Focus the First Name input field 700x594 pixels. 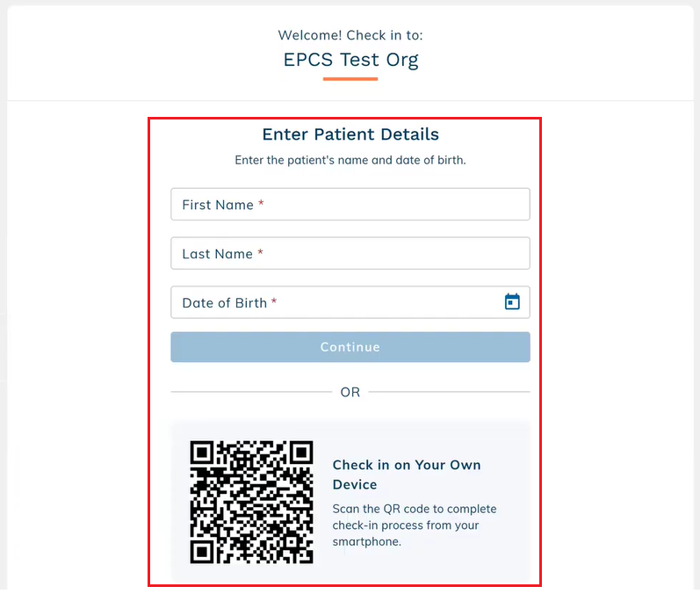click(350, 204)
